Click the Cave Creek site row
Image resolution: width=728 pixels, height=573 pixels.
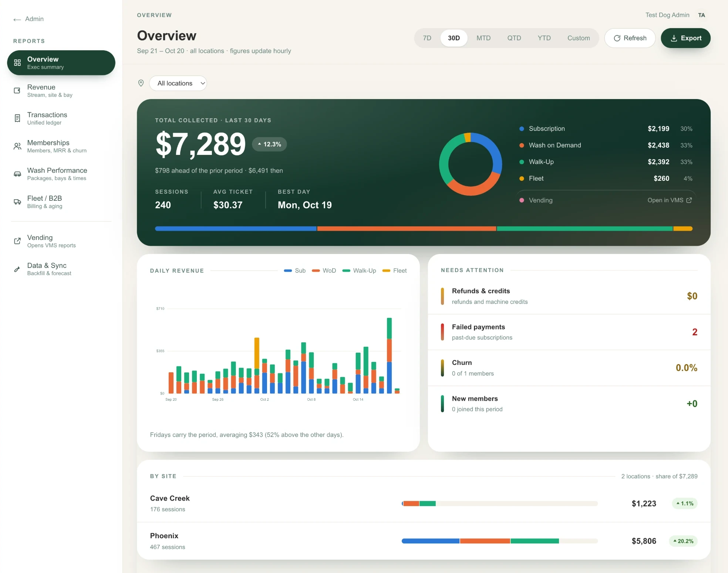tap(424, 504)
